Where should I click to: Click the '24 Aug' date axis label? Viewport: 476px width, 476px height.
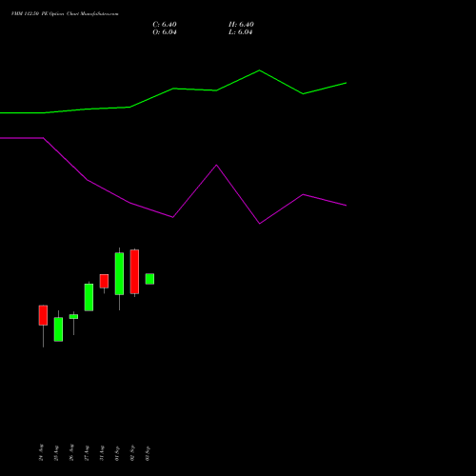[41, 452]
